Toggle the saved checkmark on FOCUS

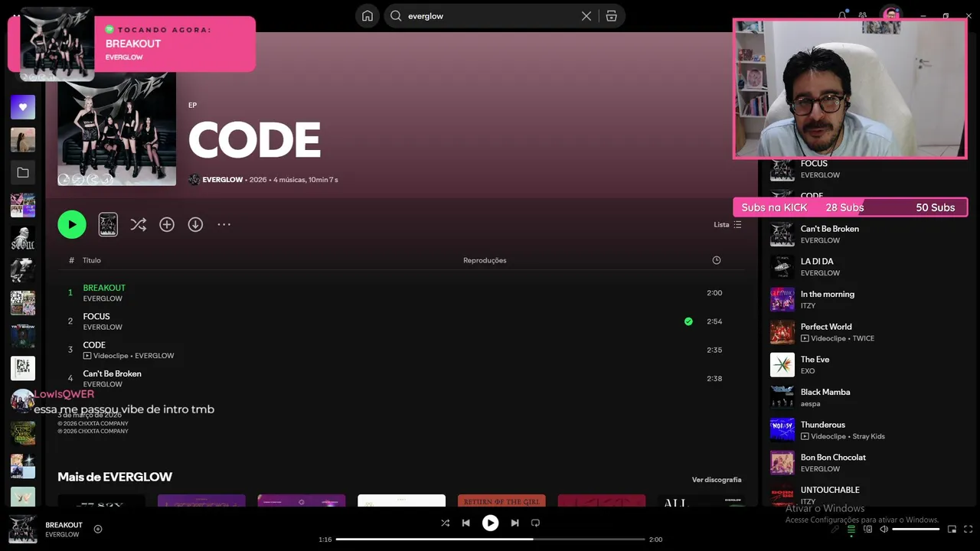pyautogui.click(x=688, y=321)
